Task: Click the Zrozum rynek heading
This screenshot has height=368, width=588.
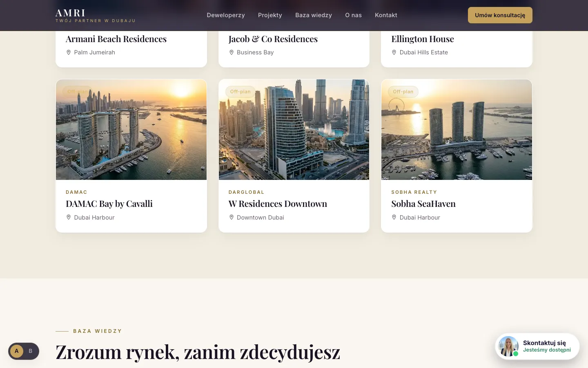Action: 198,352
